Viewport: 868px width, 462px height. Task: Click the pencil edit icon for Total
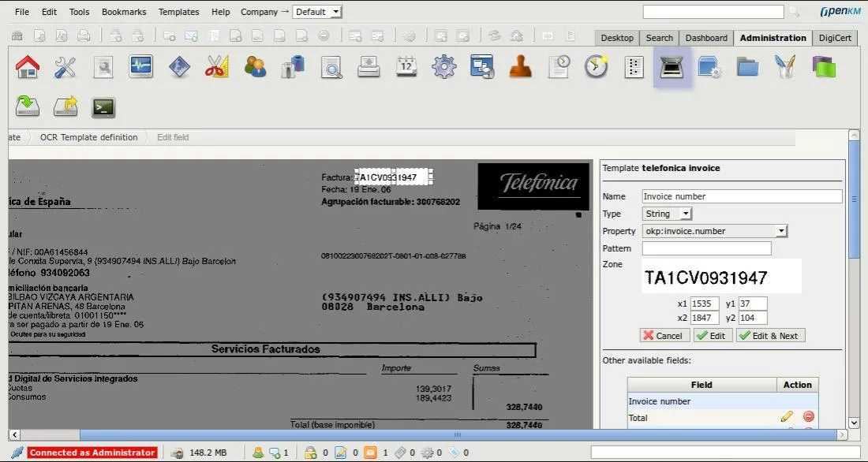point(787,416)
